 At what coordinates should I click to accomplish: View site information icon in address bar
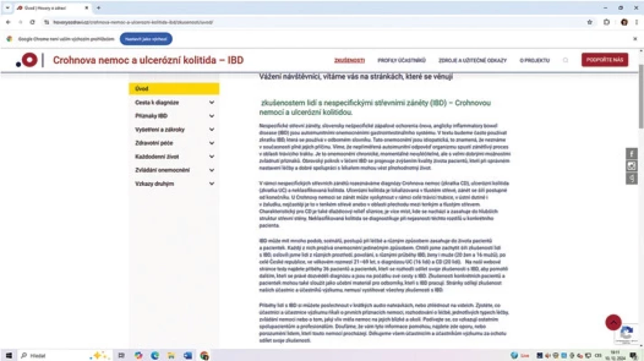pyautogui.click(x=47, y=22)
